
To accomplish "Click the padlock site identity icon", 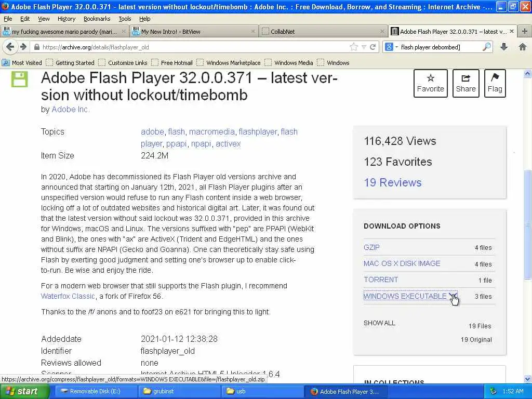I will [36, 47].
